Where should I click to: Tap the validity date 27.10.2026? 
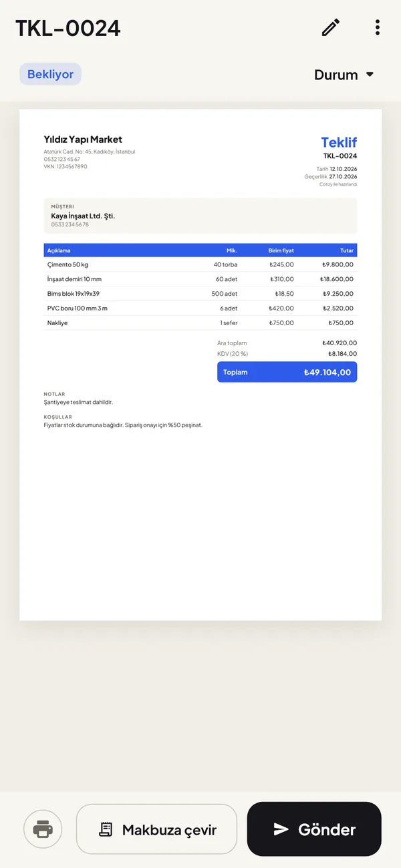pyautogui.click(x=343, y=177)
